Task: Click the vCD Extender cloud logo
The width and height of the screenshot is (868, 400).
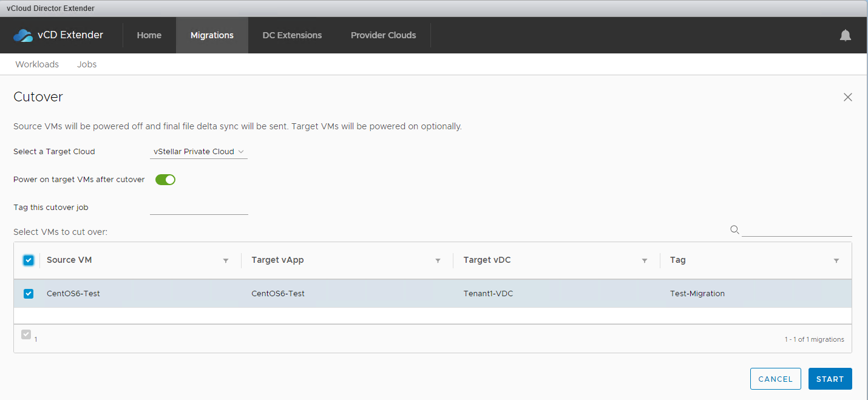Action: click(x=23, y=35)
